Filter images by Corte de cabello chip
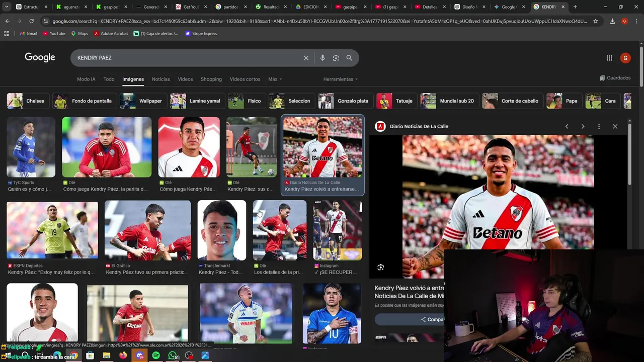 click(x=513, y=101)
